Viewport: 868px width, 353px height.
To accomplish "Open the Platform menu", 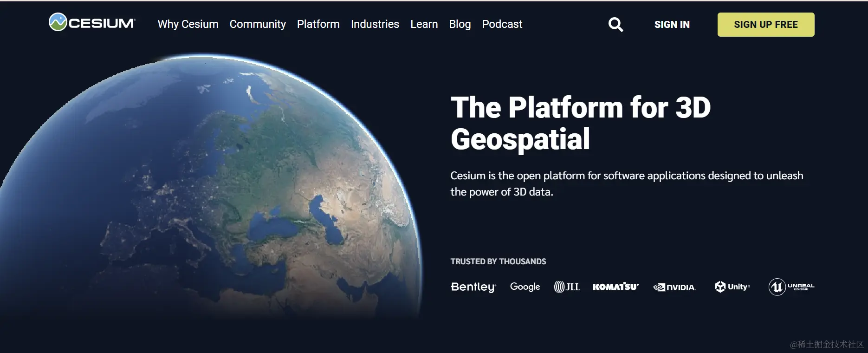I will pyautogui.click(x=318, y=24).
